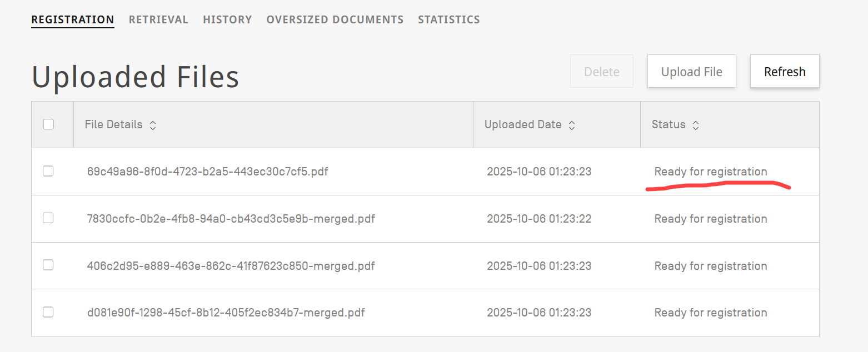Click the 7830ccfc-0b2e merged PDF filename
This screenshot has width=868, height=352.
pyautogui.click(x=231, y=219)
